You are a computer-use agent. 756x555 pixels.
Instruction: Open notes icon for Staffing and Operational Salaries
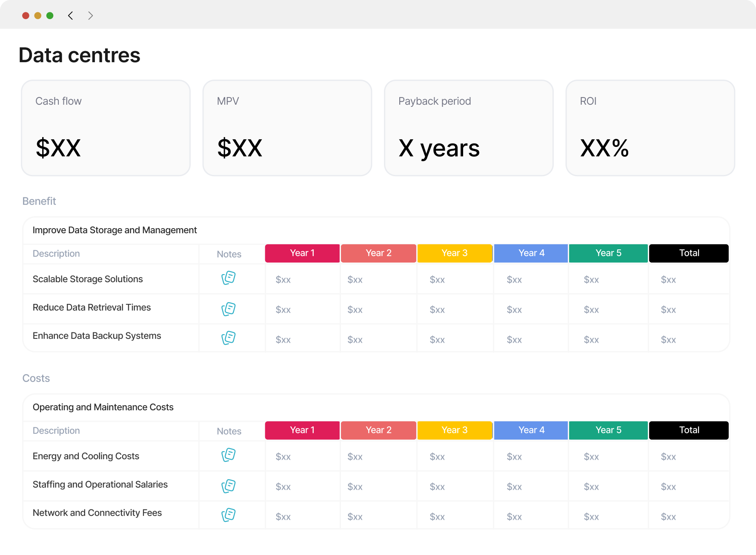[x=229, y=486]
